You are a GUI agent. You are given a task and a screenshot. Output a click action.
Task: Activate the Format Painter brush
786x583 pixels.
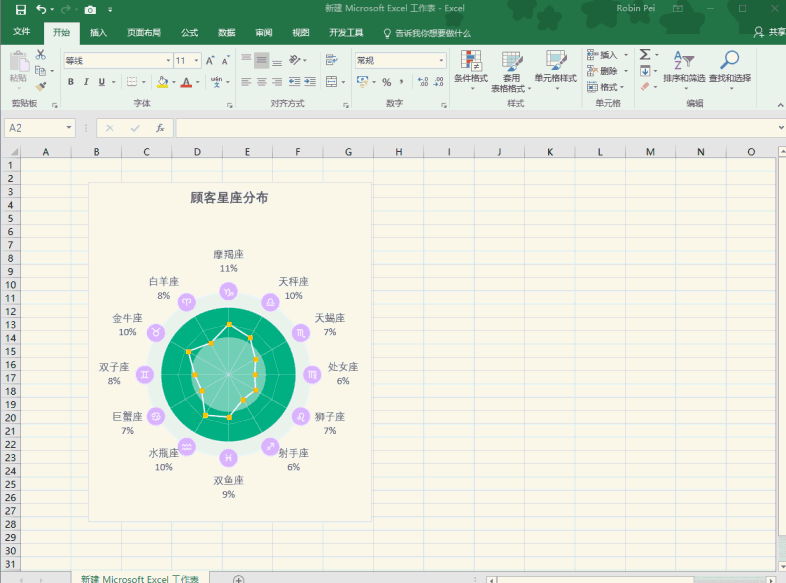tap(41, 87)
